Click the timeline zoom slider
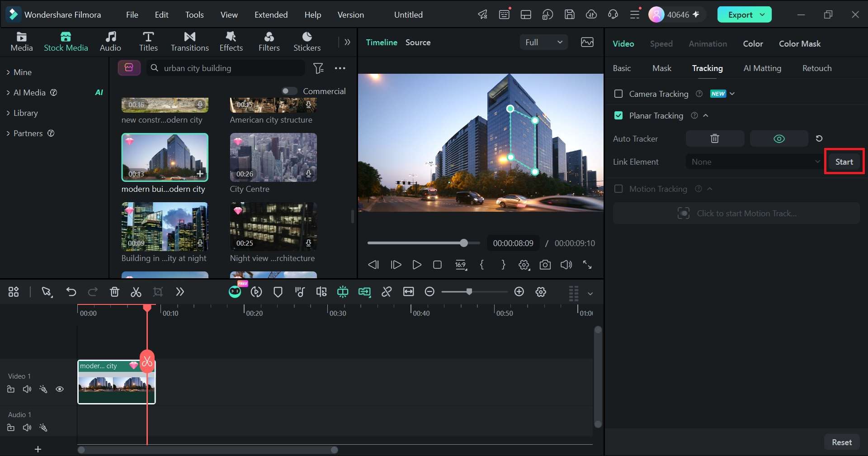The image size is (868, 456). 474,292
